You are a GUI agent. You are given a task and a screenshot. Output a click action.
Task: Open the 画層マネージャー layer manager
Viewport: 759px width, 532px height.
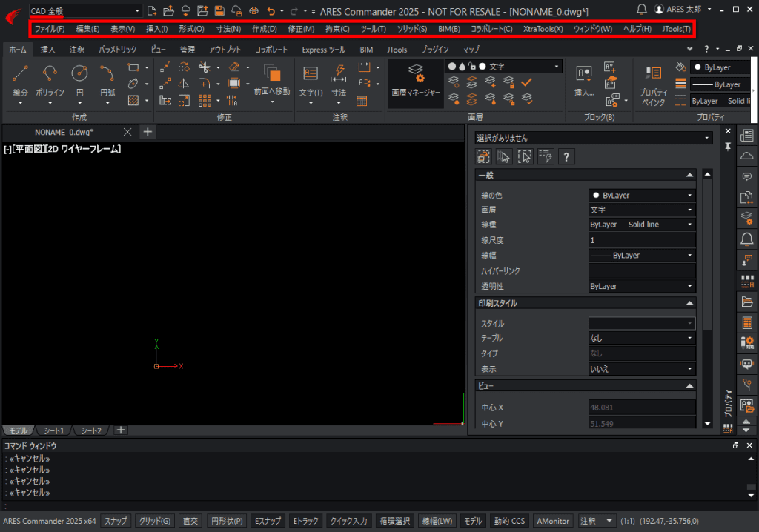click(x=416, y=79)
